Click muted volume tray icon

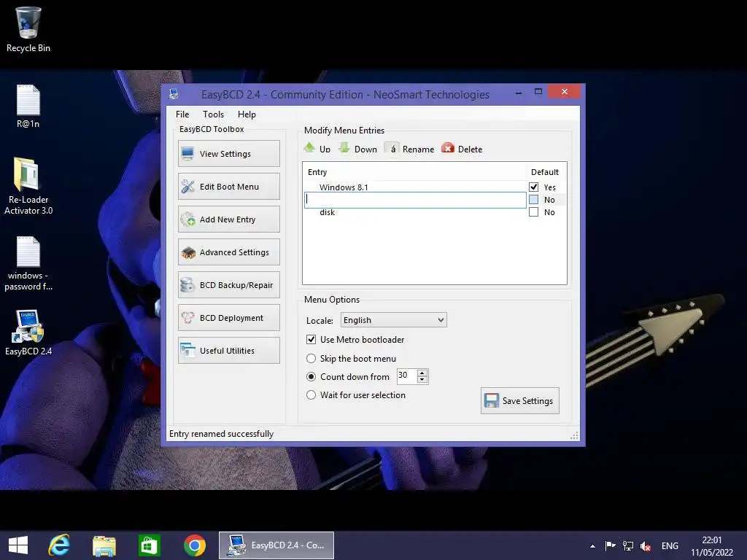click(x=646, y=545)
